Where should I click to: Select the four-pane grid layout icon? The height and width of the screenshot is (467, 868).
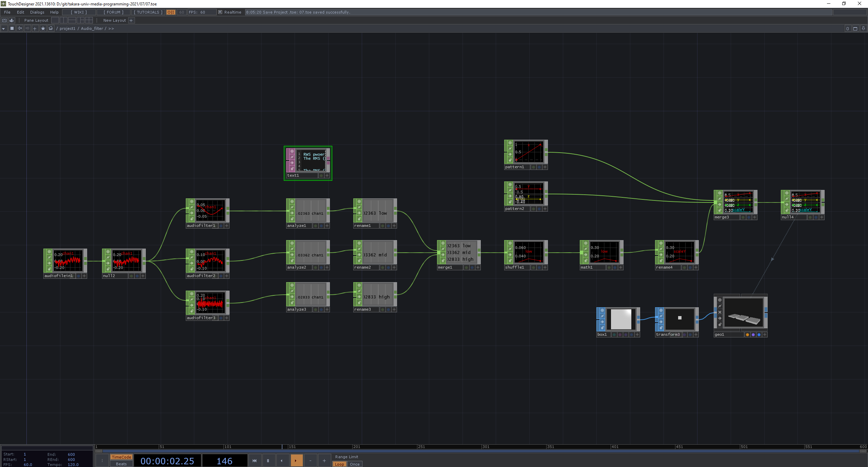89,20
